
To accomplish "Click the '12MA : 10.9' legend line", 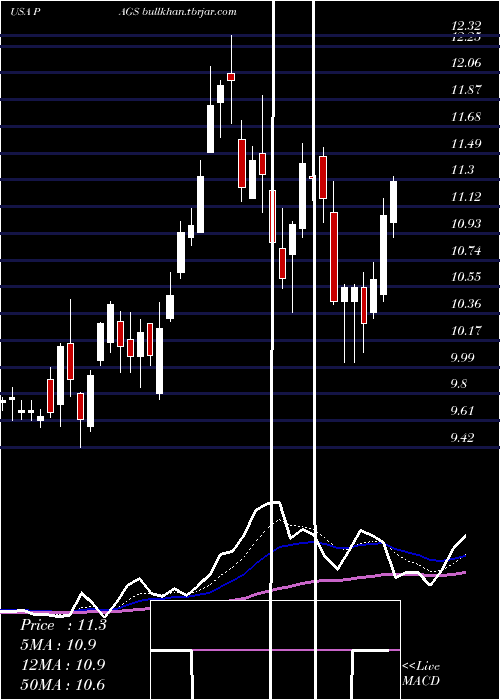I will (x=63, y=664).
